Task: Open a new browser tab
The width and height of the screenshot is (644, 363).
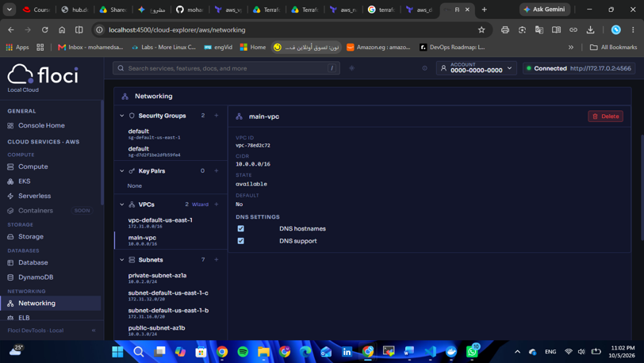Action: (x=485, y=10)
